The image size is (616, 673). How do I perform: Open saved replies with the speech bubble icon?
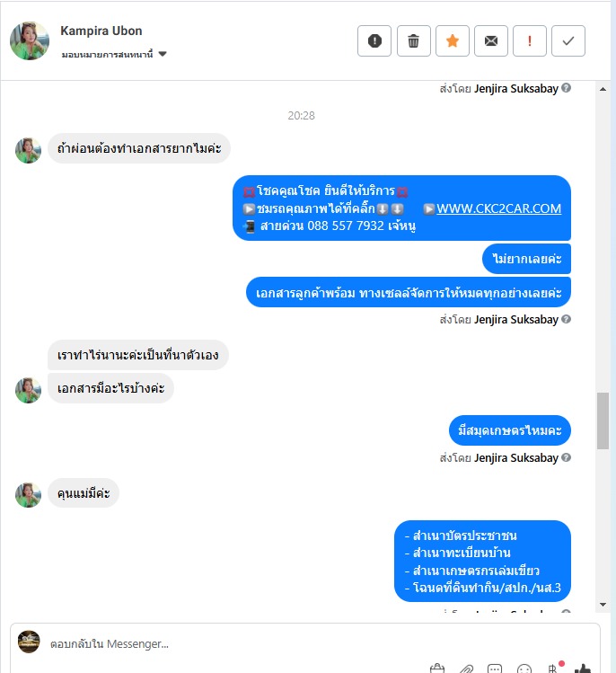[495, 669]
